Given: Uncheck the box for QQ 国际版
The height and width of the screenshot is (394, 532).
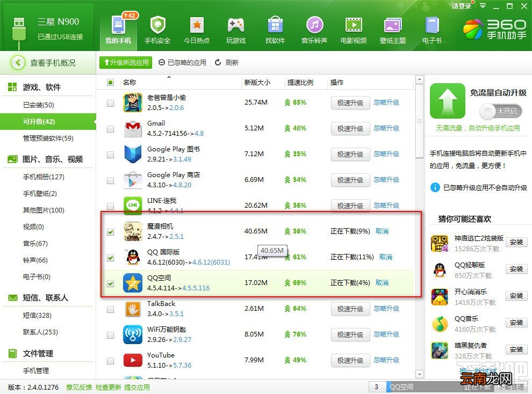Looking at the screenshot, I should [x=110, y=258].
